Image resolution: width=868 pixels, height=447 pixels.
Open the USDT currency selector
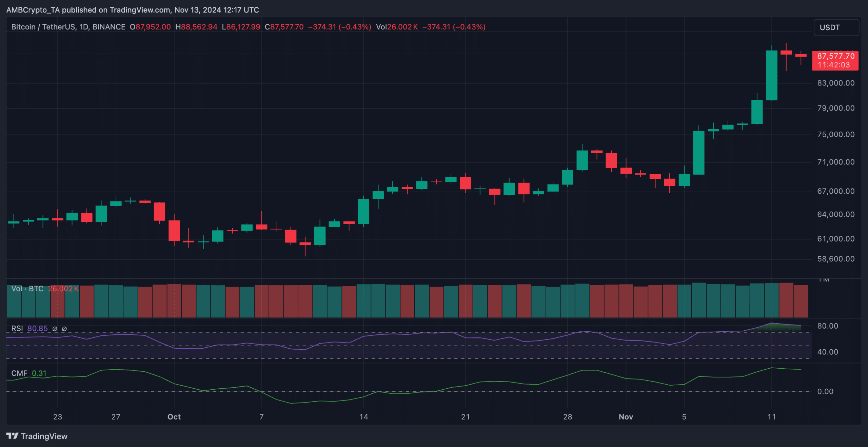point(836,27)
